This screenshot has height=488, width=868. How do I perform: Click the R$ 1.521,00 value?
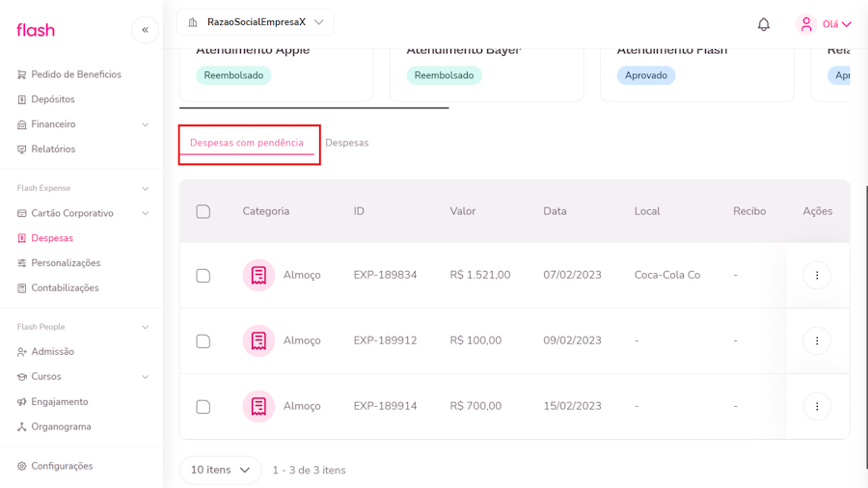pos(480,275)
